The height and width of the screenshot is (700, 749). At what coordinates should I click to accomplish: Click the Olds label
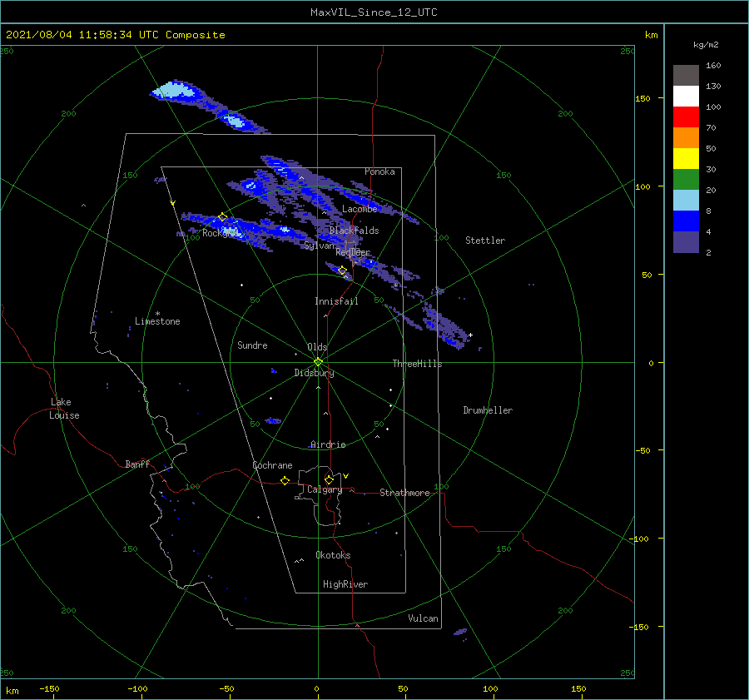point(317,347)
